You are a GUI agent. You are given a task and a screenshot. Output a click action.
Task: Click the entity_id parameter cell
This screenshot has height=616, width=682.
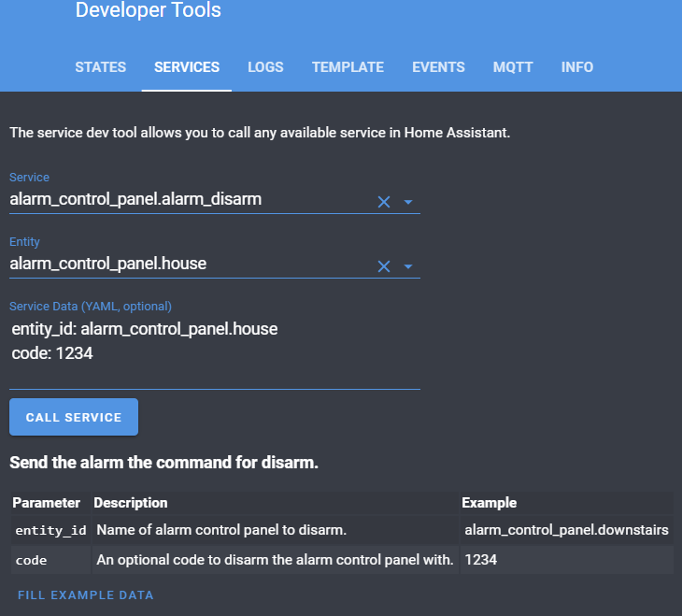tap(50, 530)
